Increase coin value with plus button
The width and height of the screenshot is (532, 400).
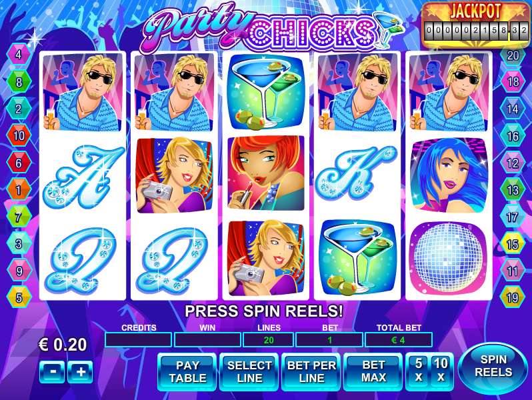click(80, 372)
